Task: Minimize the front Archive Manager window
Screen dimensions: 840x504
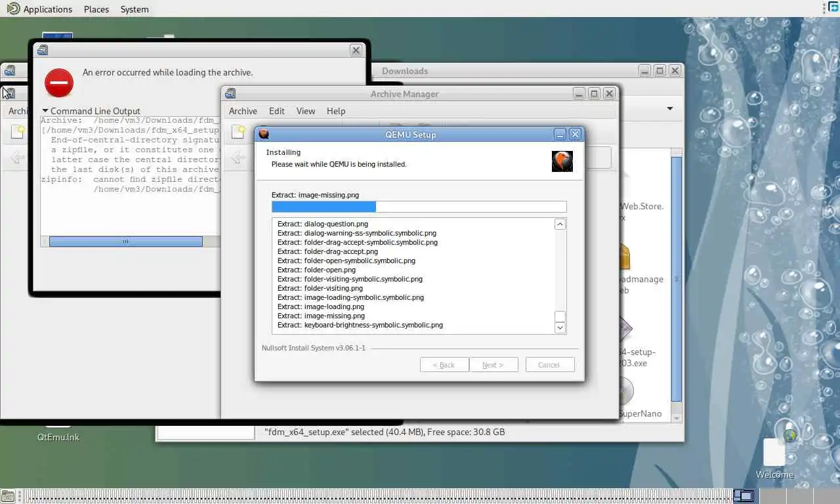Action: (x=579, y=94)
